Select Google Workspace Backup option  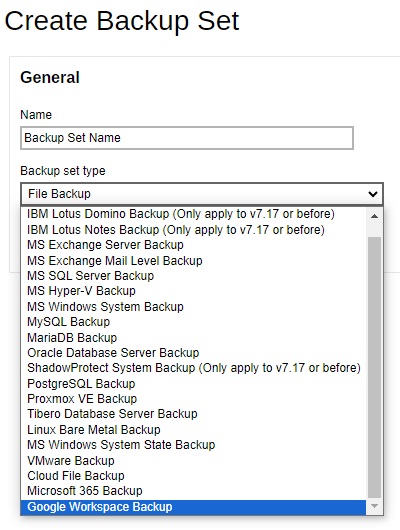[193, 507]
